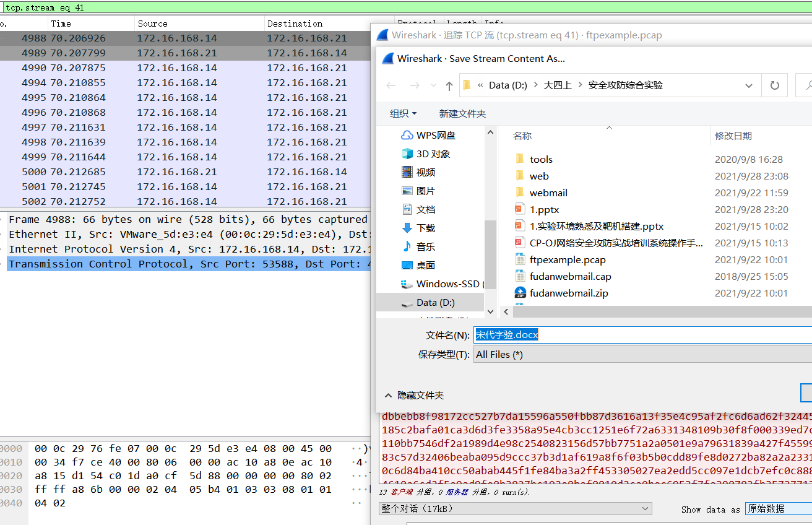This screenshot has height=525, width=812.
Task: Click 1.实验环境熟悉及靶机搭建.pptx file icon
Action: (520, 226)
